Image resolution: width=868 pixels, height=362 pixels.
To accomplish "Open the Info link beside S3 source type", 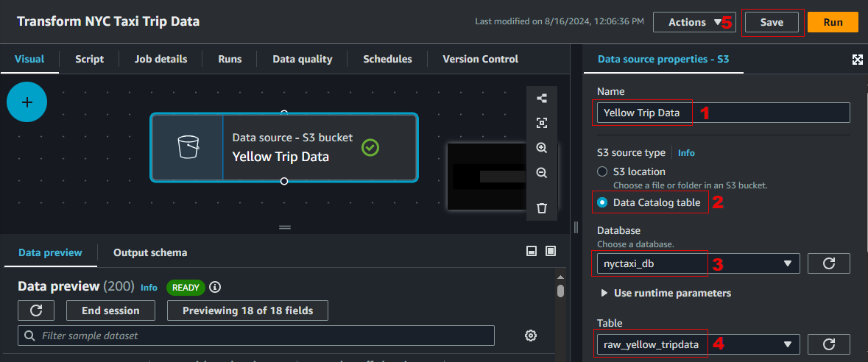I will click(686, 153).
